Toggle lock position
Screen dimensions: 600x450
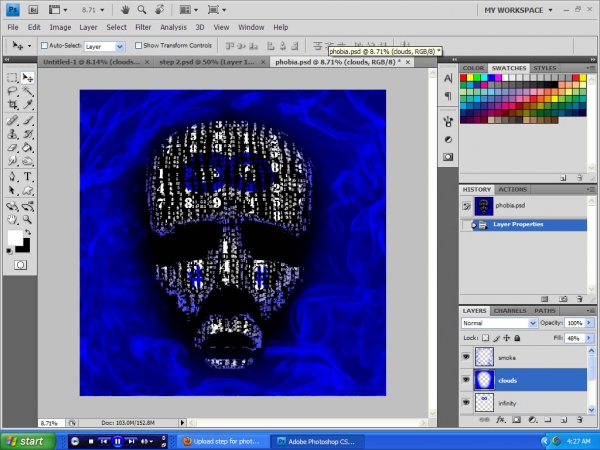tap(507, 338)
